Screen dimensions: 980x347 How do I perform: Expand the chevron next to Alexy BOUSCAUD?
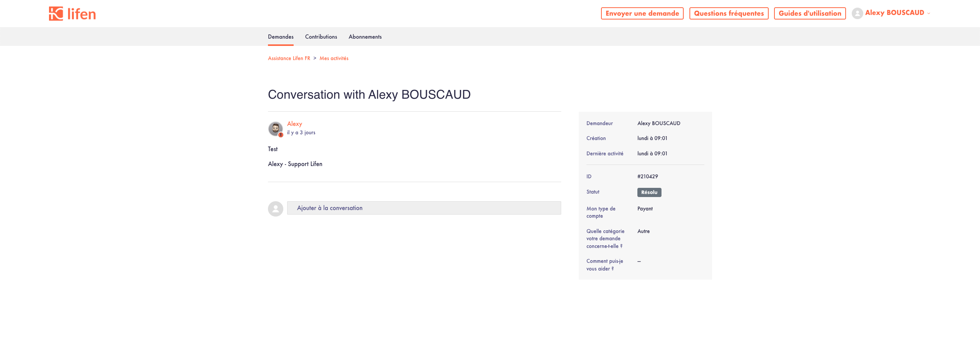929,14
